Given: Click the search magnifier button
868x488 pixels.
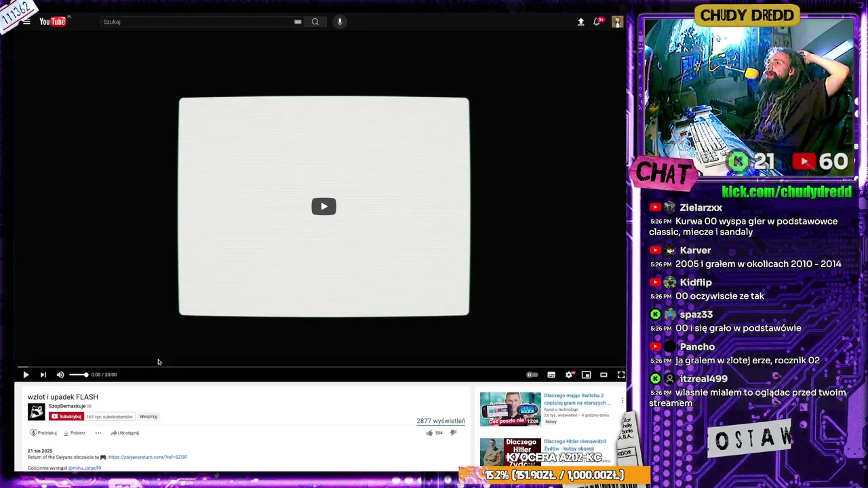Looking at the screenshot, I should 315,22.
